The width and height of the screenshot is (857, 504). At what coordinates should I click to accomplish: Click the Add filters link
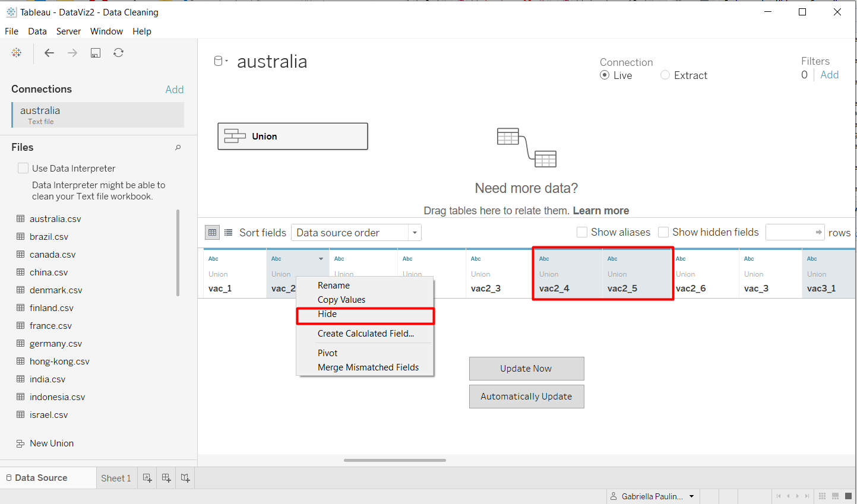click(829, 75)
